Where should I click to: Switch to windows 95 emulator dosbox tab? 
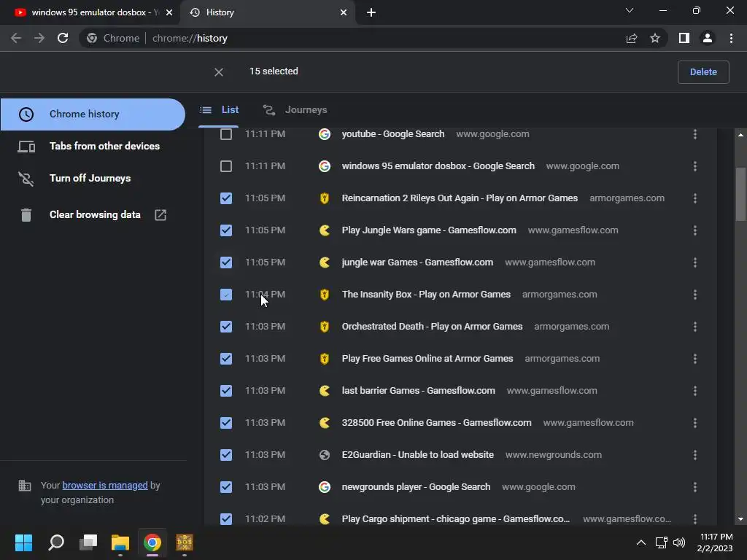click(x=90, y=12)
